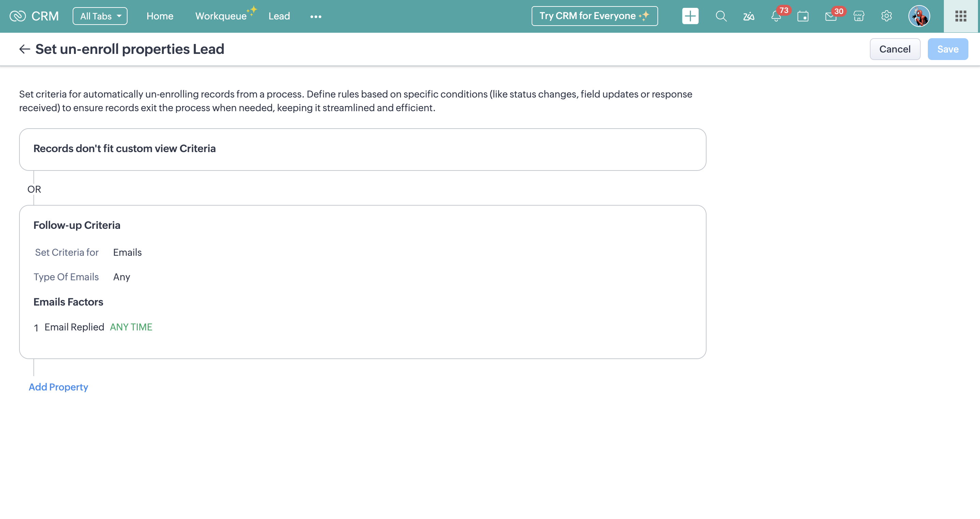
Task: Click the Save button
Action: pyautogui.click(x=948, y=49)
